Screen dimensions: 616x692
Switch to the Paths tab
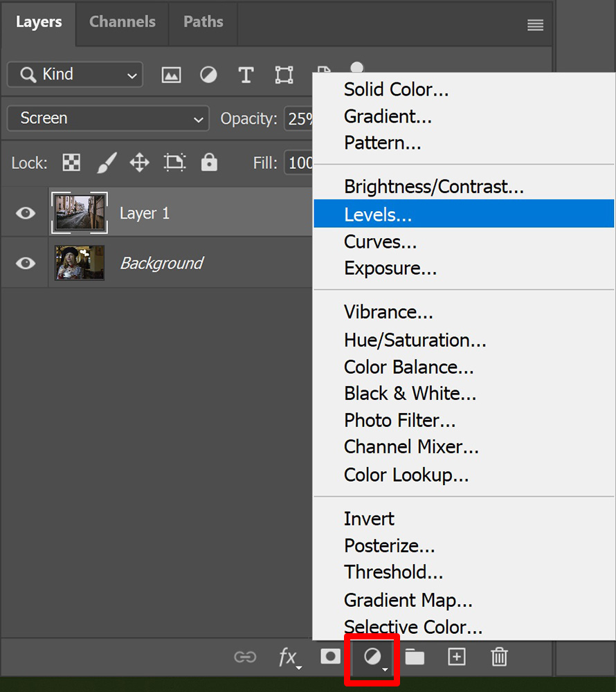pos(203,22)
